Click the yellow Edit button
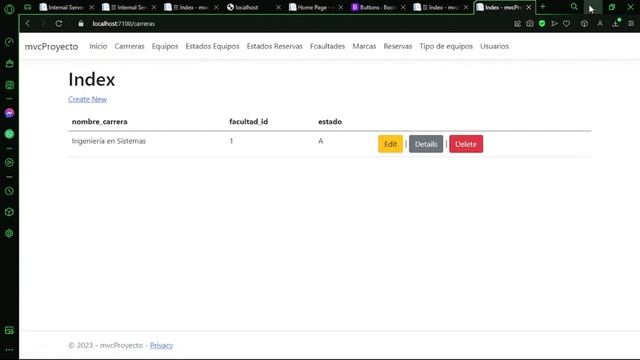640x360 pixels. coord(390,144)
